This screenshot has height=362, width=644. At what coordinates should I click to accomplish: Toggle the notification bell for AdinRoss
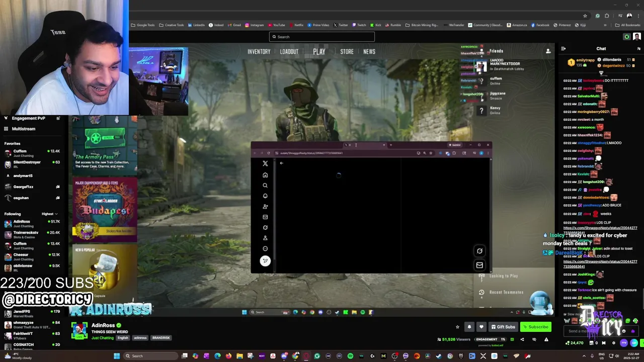tap(469, 327)
